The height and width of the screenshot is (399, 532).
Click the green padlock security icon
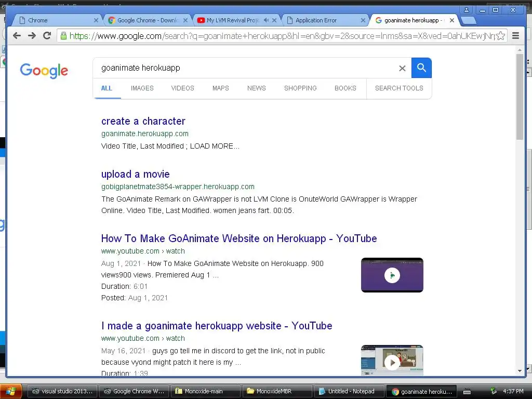click(x=63, y=36)
